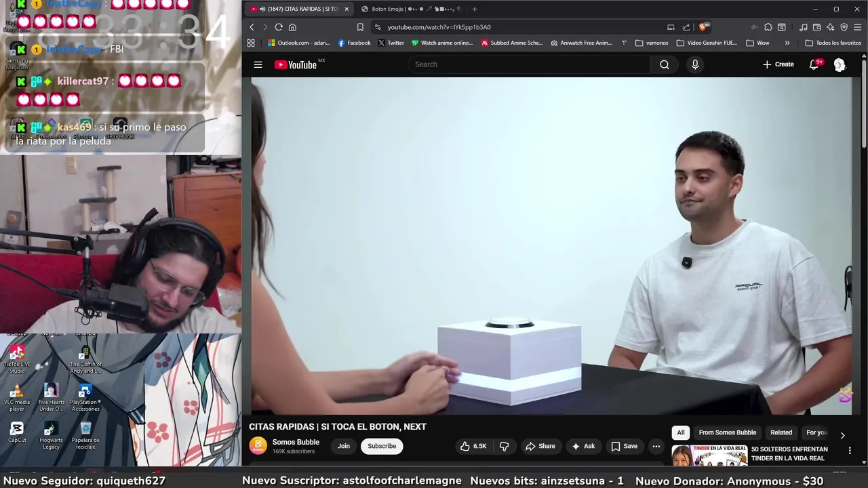This screenshot has height=488, width=868.
Task: Open the TINDER EN LA VIDA REAL thumbnail
Action: tap(709, 455)
